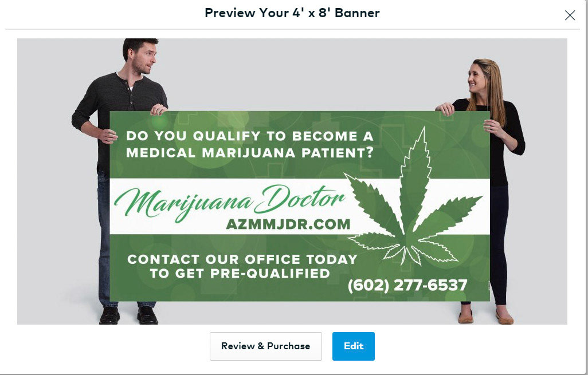The height and width of the screenshot is (375, 588).
Task: Select the AZMMJDR.COM website text
Action: (288, 224)
